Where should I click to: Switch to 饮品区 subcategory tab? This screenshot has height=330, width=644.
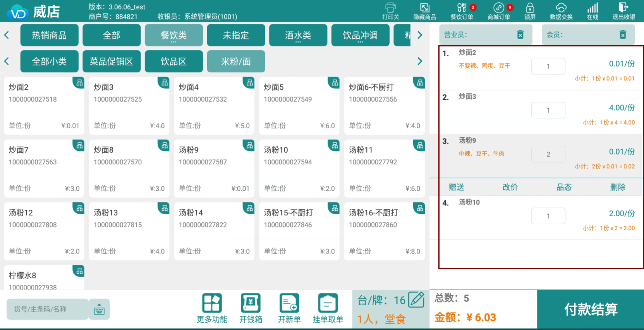tap(173, 62)
